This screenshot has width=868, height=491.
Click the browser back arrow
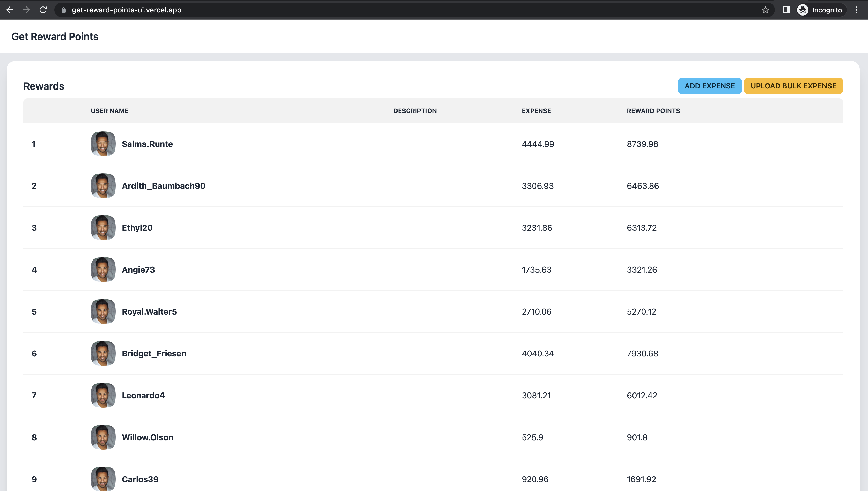click(x=10, y=10)
